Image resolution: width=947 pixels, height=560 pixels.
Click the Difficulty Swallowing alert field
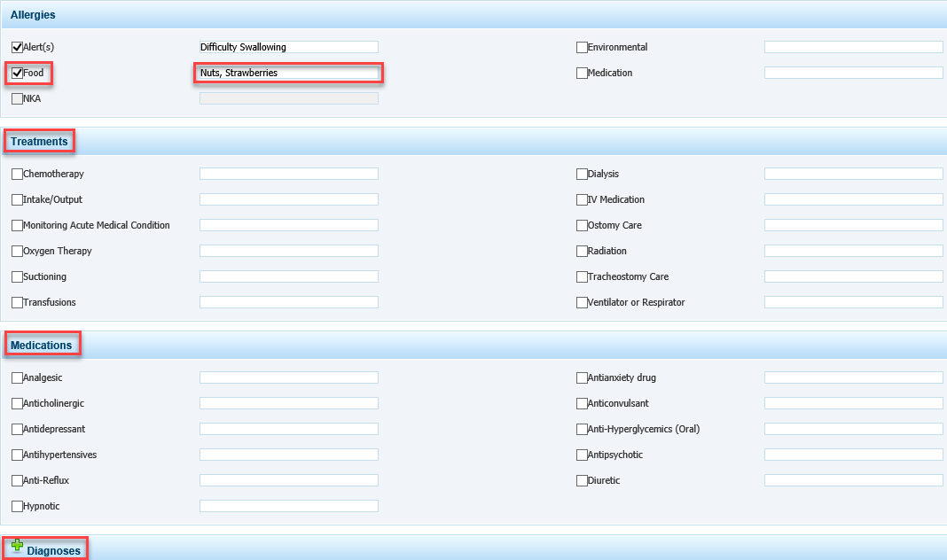[x=288, y=48]
